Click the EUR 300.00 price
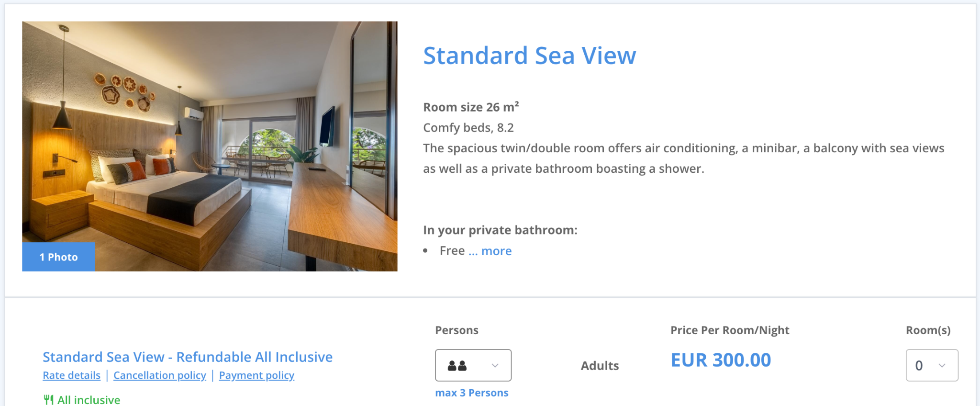 pos(721,360)
